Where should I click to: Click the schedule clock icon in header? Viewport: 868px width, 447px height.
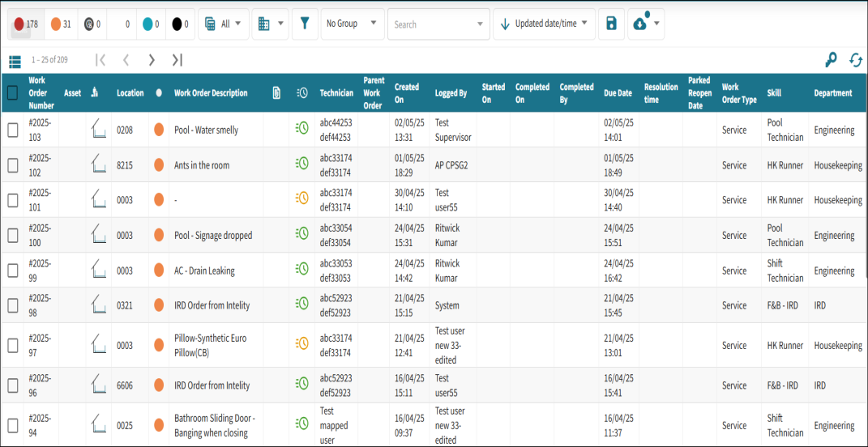[x=302, y=93]
